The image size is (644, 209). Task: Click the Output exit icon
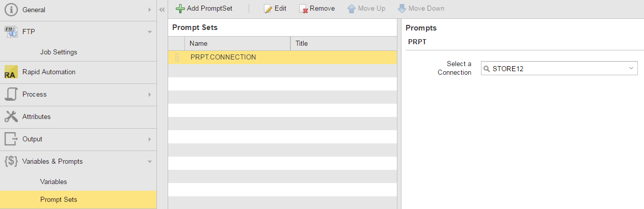(11, 139)
